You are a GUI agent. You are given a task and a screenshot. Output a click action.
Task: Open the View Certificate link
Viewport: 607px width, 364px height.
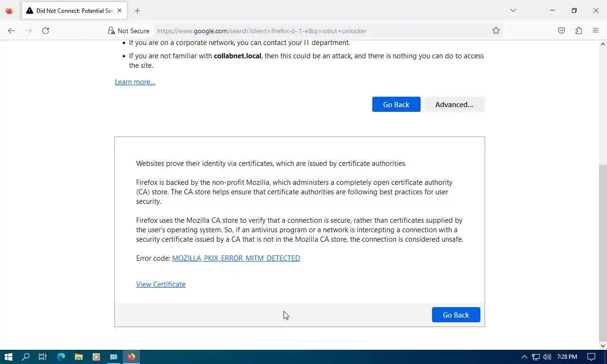point(161,284)
